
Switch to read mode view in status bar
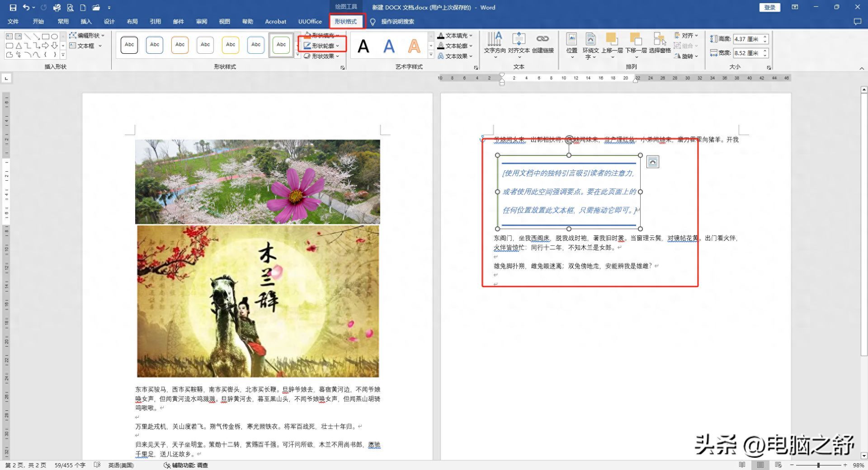point(742,465)
